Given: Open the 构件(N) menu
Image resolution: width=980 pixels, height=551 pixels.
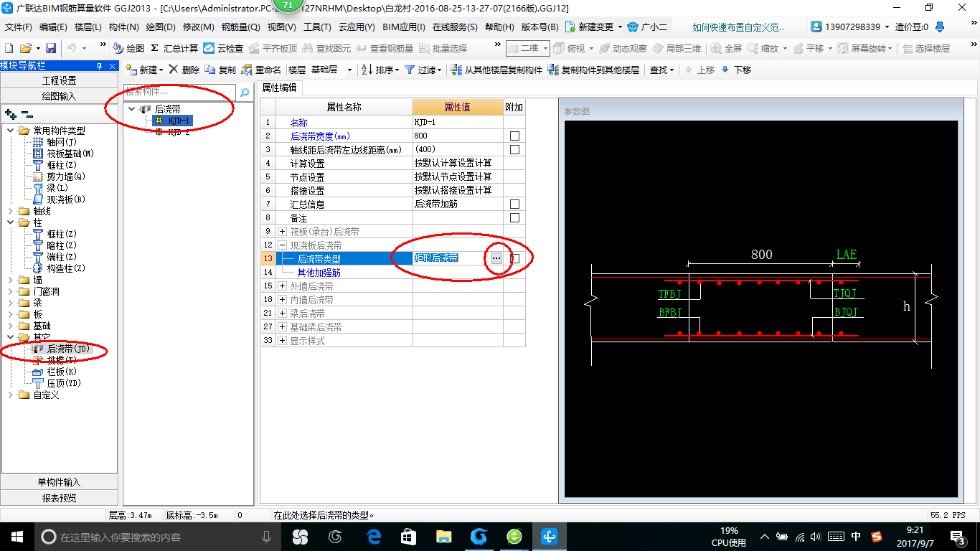Looking at the screenshot, I should pyautogui.click(x=123, y=27).
